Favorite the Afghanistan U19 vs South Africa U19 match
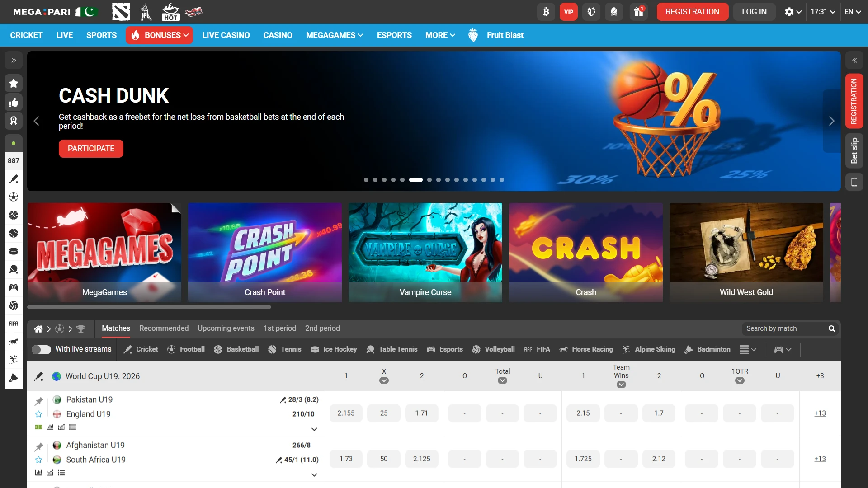Image resolution: width=868 pixels, height=488 pixels. click(x=39, y=460)
